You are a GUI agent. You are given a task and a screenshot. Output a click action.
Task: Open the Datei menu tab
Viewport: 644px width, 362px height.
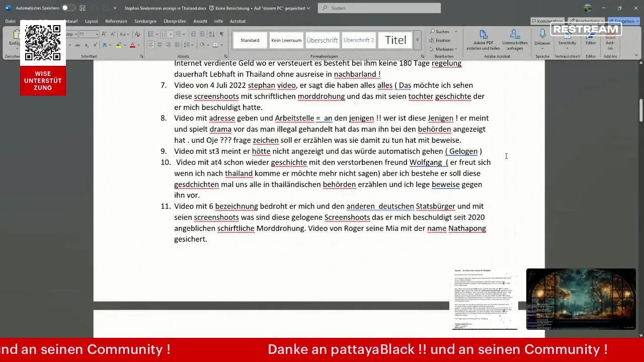tap(10, 21)
